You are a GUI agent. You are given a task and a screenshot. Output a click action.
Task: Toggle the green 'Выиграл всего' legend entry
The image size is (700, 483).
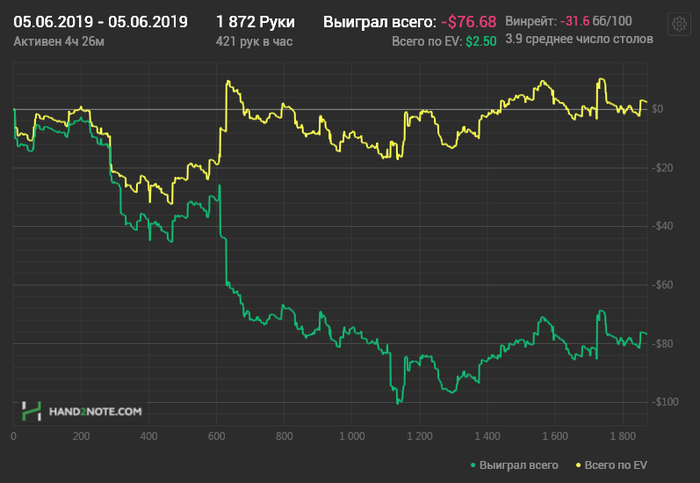point(514,465)
